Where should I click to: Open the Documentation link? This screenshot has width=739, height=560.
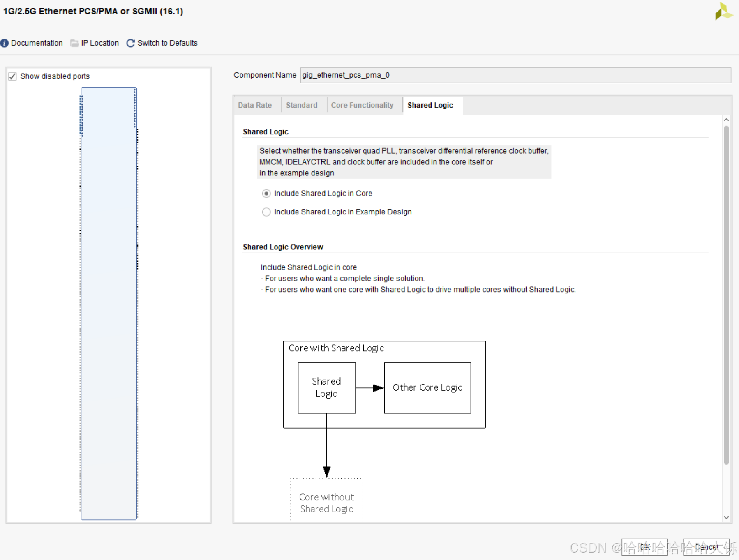(x=37, y=43)
